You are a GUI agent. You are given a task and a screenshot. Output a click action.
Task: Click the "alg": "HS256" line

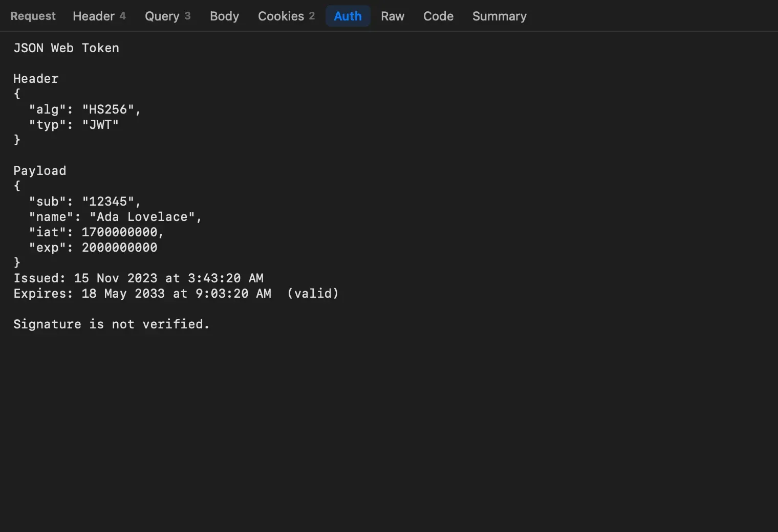(x=85, y=109)
